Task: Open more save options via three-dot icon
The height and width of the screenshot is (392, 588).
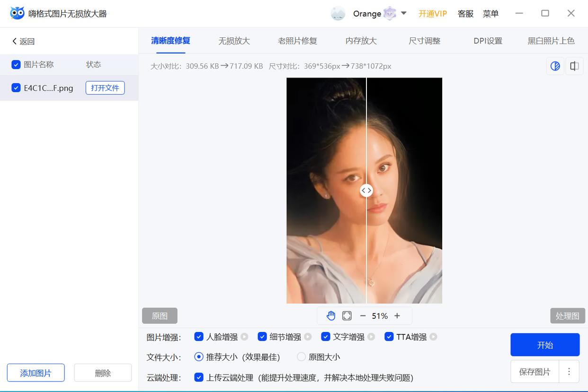Action: [569, 372]
